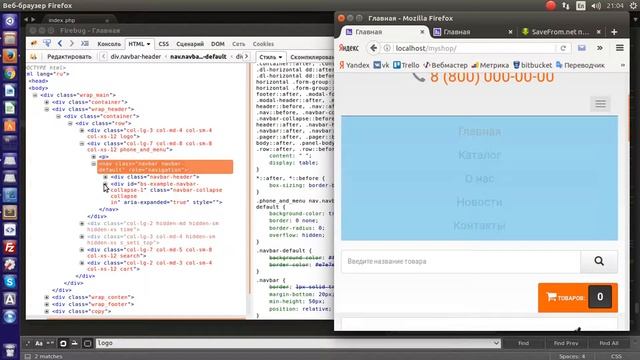The width and height of the screenshot is (640, 360).
Task: Expand the p element node
Action: [x=94, y=156]
